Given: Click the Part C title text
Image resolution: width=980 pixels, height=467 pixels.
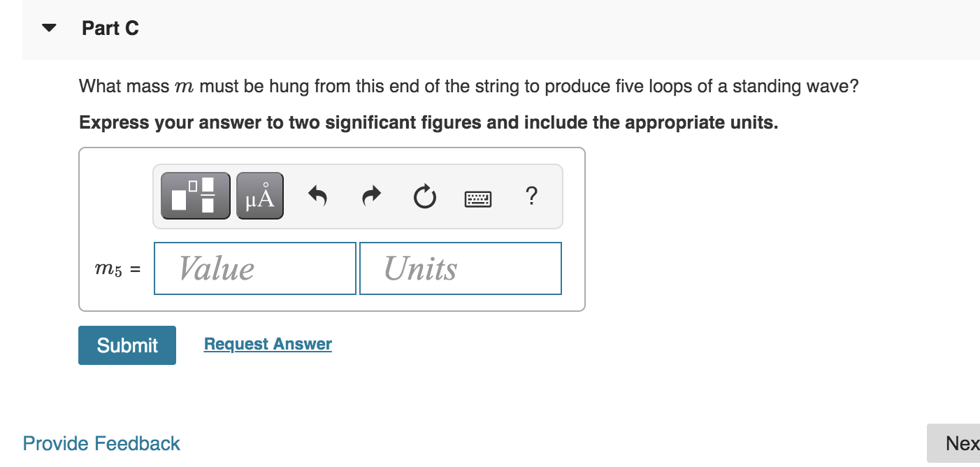Looking at the screenshot, I should click(x=110, y=28).
